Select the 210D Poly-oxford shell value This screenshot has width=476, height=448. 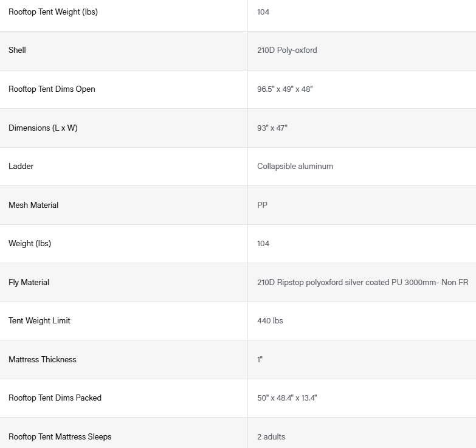pyautogui.click(x=287, y=50)
